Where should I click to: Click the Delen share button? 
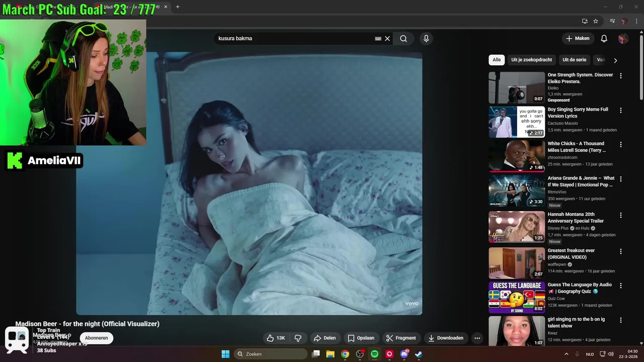pyautogui.click(x=325, y=338)
